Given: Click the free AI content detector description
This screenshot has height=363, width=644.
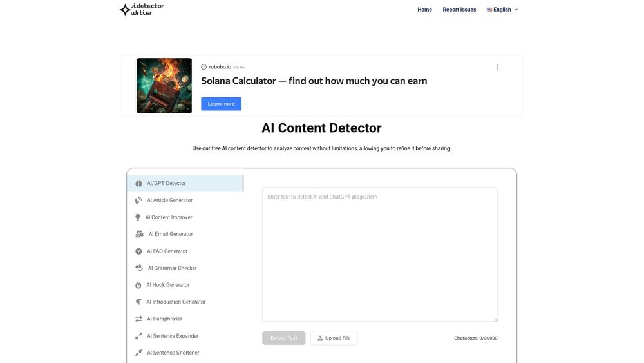Looking at the screenshot, I should click(321, 148).
